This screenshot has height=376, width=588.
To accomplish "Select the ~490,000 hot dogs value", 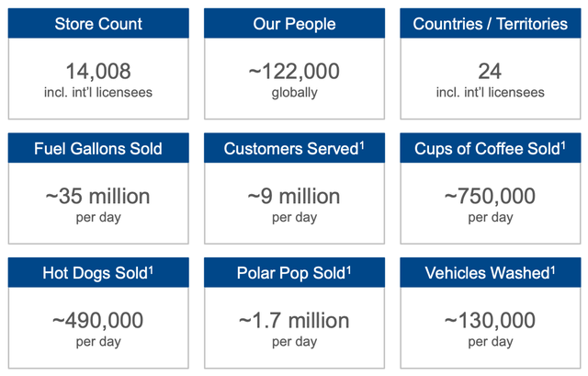I will (98, 321).
